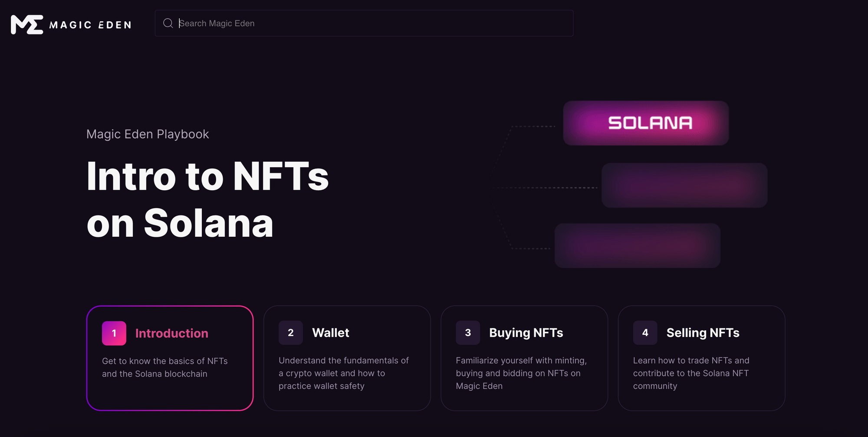Click the search magnifier icon
This screenshot has width=868, height=437.
click(x=168, y=23)
